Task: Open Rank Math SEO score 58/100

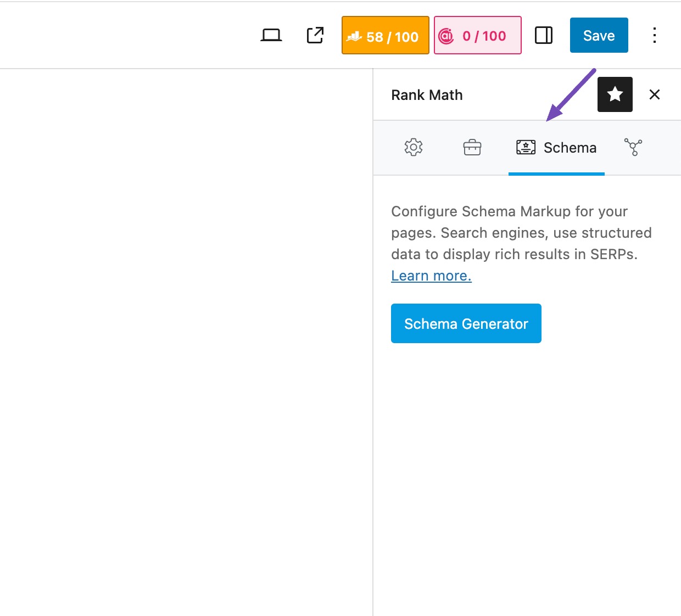Action: 385,36
